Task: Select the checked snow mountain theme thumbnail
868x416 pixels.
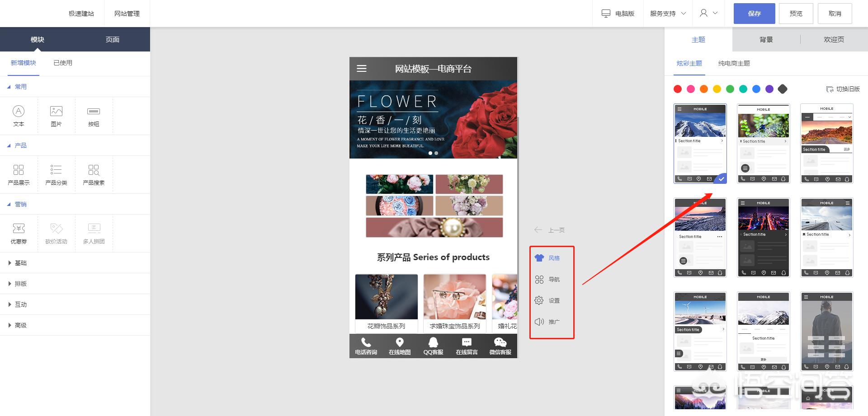Action: pyautogui.click(x=700, y=144)
